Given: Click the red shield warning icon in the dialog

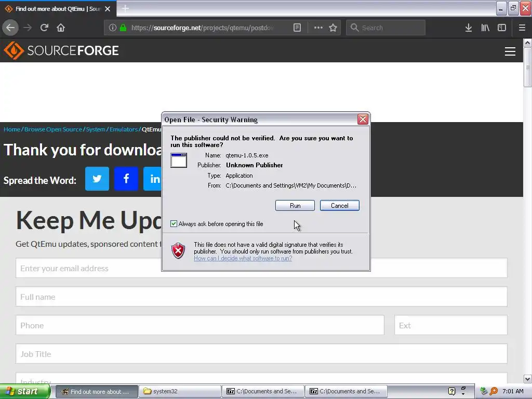Looking at the screenshot, I should (178, 251).
